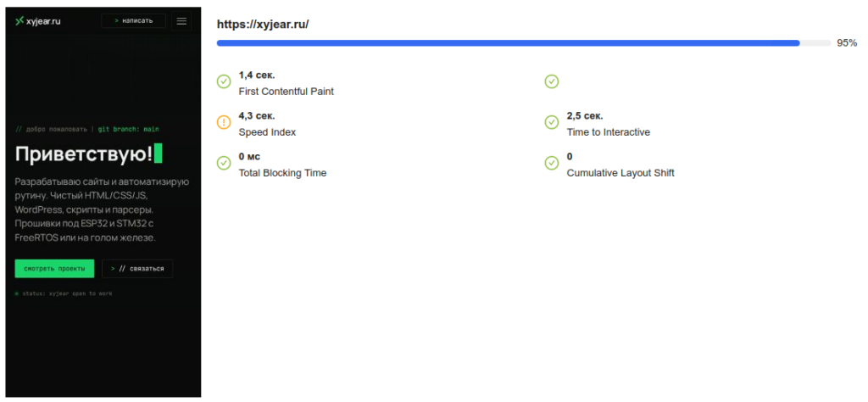Screen dimensions: 868x402
Task: Click the site description paragraph
Action: pyautogui.click(x=103, y=209)
